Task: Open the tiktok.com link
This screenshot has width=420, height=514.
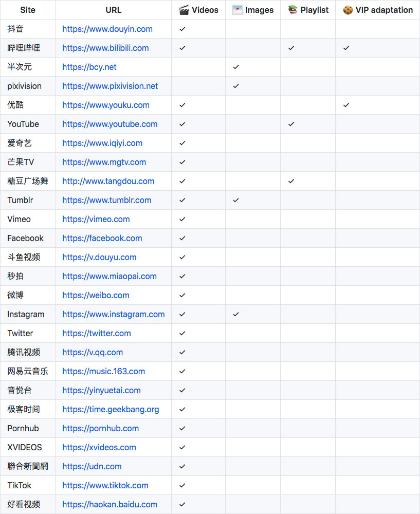Action: coord(105,485)
